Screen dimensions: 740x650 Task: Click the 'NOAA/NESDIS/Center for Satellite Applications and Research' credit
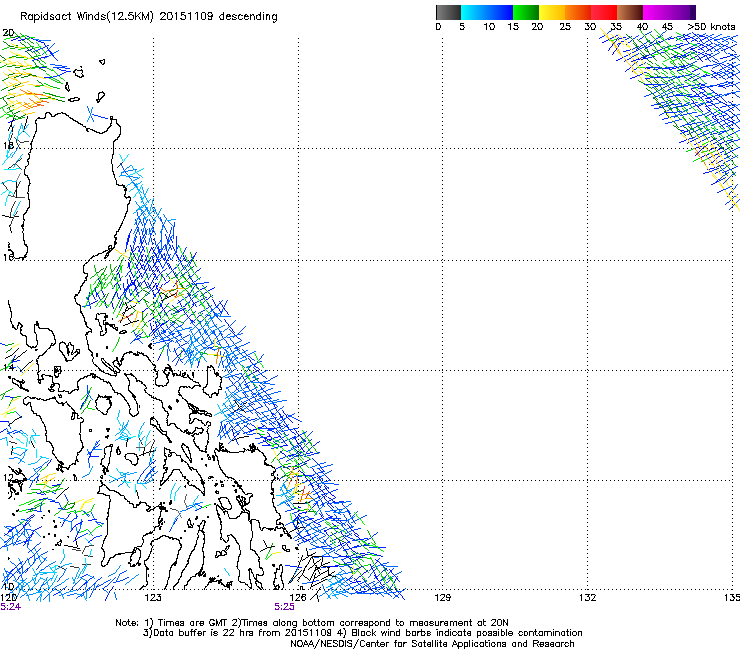coord(432,644)
